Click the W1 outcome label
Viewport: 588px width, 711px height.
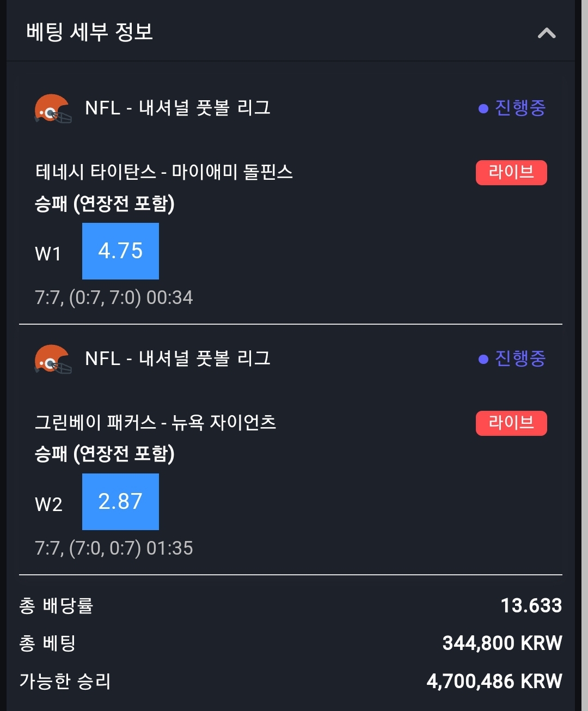pos(48,254)
